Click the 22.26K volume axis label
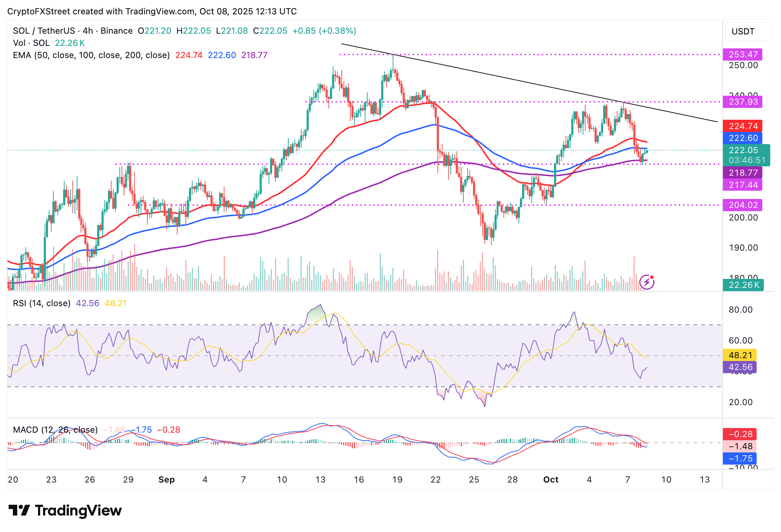The image size is (781, 532). [743, 285]
